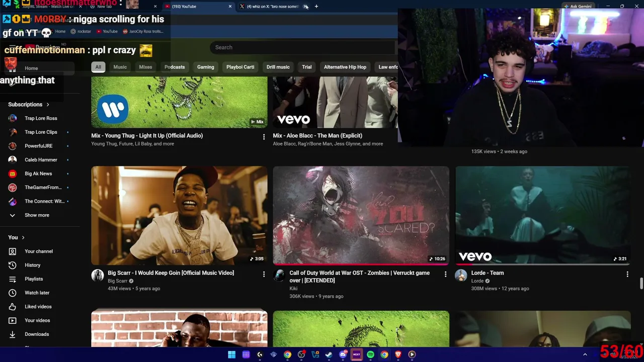This screenshot has width=644, height=362.
Task: Open options menu for Lorde - Team
Action: (x=627, y=274)
